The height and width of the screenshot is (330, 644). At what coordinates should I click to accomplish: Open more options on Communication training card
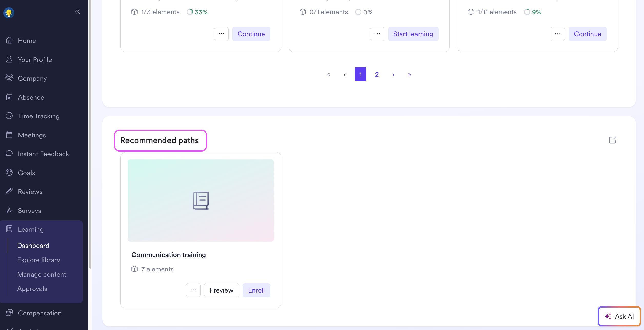point(193,290)
